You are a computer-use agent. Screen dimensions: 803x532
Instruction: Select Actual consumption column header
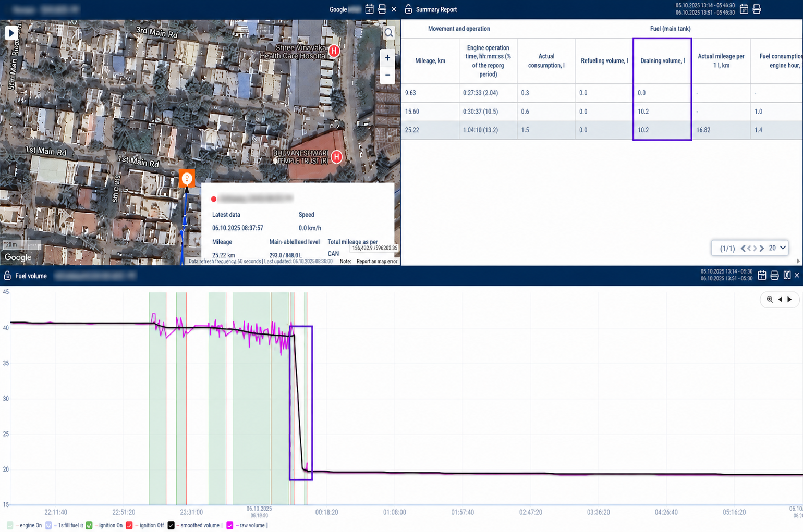coord(546,61)
